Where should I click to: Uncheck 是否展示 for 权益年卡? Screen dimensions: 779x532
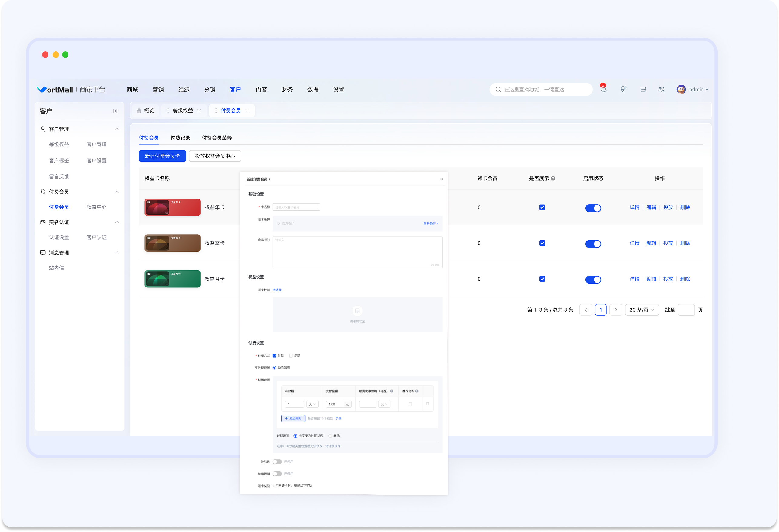542,207
